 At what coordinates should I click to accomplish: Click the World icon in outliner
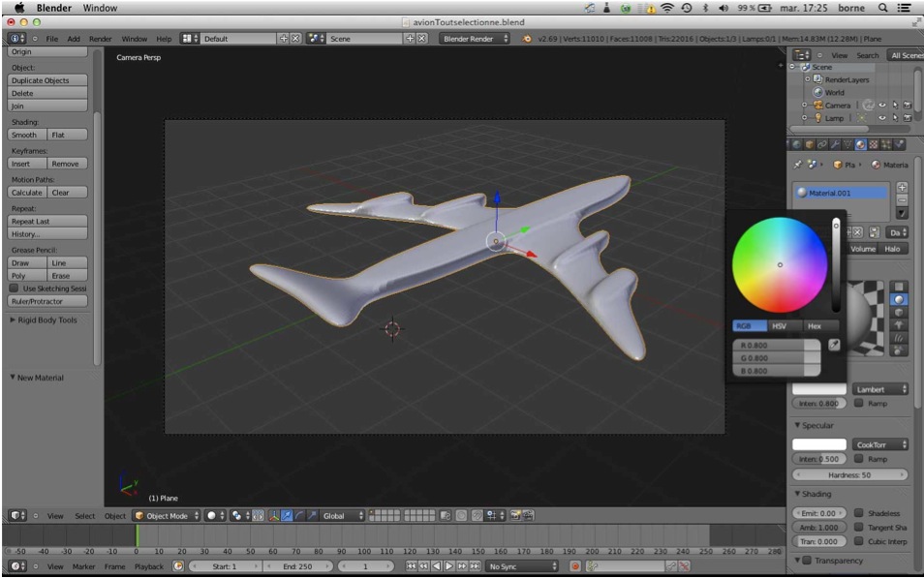click(x=818, y=92)
